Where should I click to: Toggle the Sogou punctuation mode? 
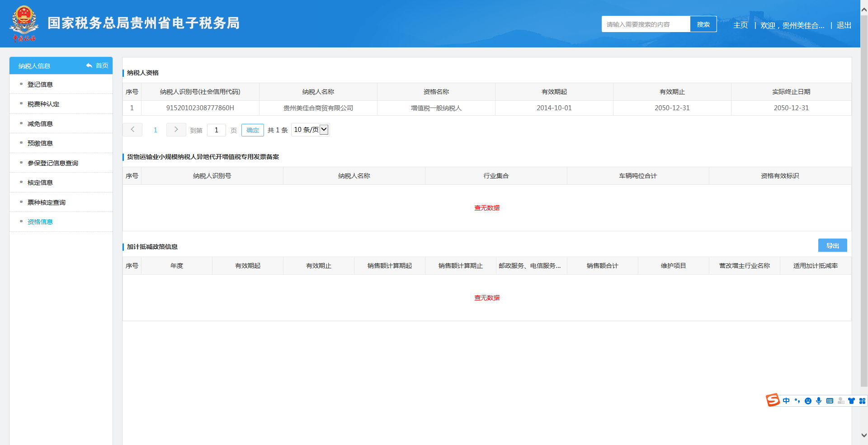coord(797,401)
